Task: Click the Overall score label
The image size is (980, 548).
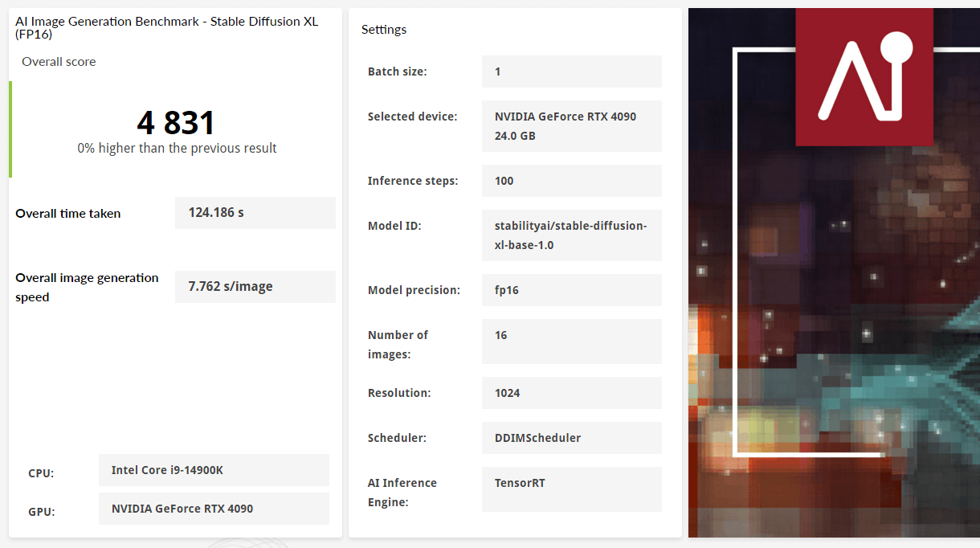Action: pyautogui.click(x=59, y=62)
